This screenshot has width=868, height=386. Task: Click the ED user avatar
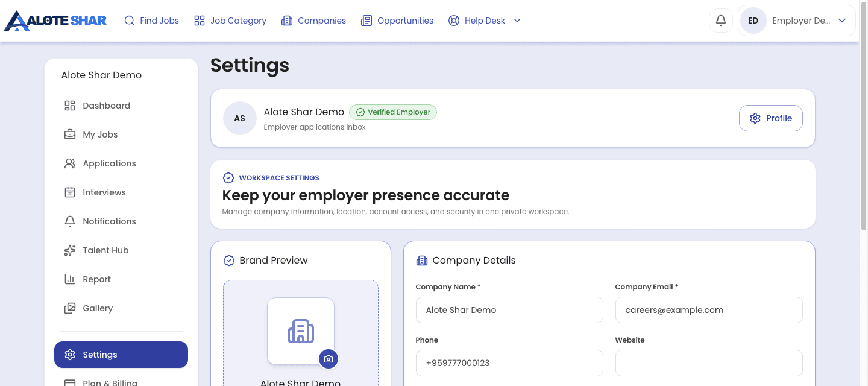pos(753,21)
